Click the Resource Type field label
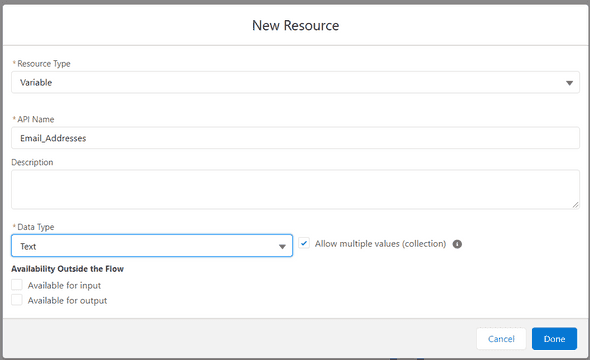Screen dimensions: 590x360 click(44, 64)
